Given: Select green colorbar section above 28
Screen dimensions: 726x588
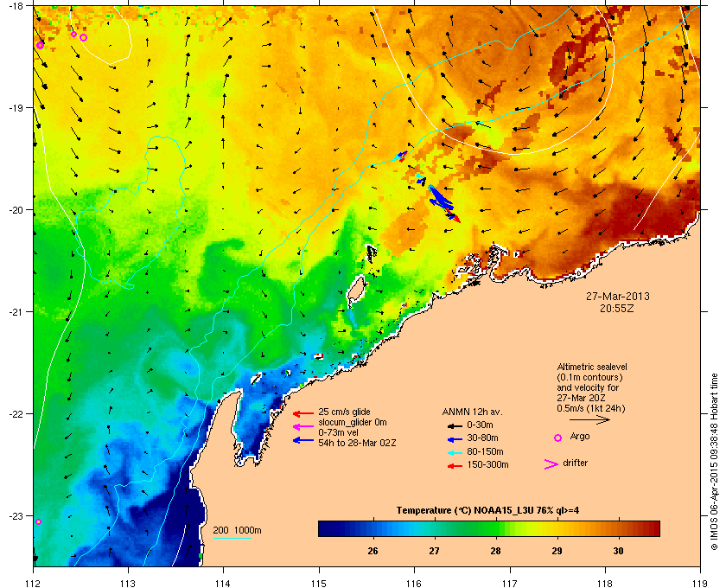Looking at the screenshot, I should [495, 528].
